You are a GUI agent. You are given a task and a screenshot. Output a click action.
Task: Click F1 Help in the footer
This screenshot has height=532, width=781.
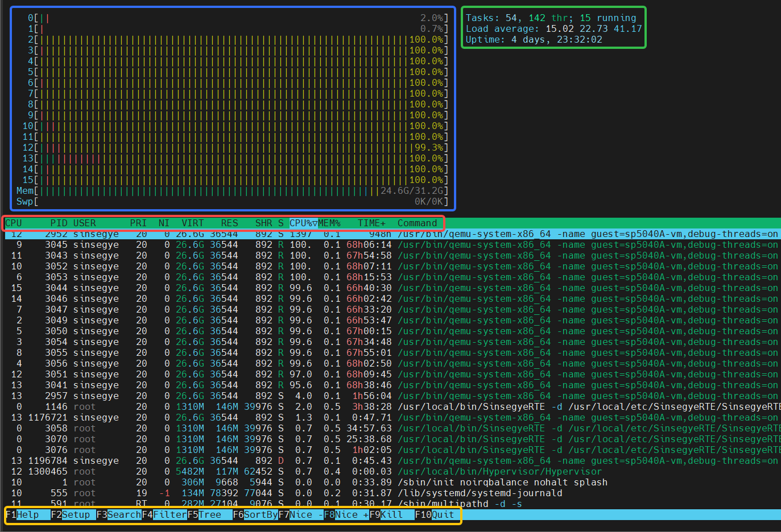[x=27, y=515]
